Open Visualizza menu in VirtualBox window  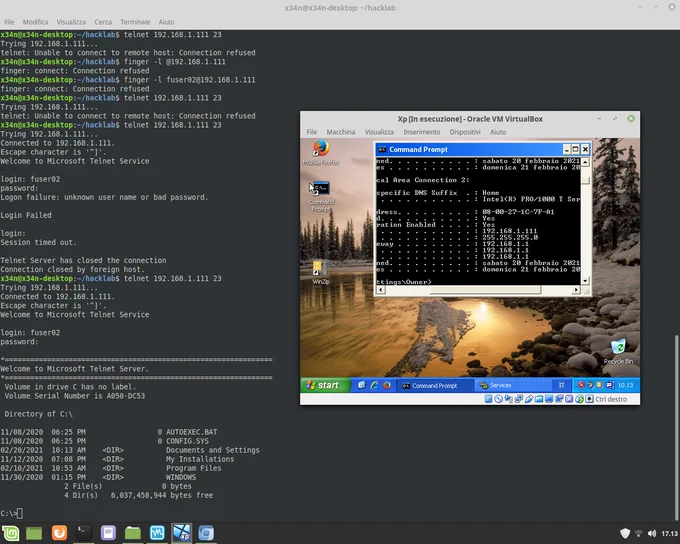click(379, 132)
